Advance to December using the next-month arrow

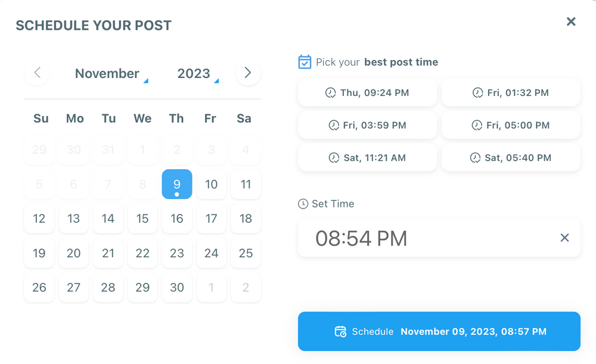coord(247,73)
